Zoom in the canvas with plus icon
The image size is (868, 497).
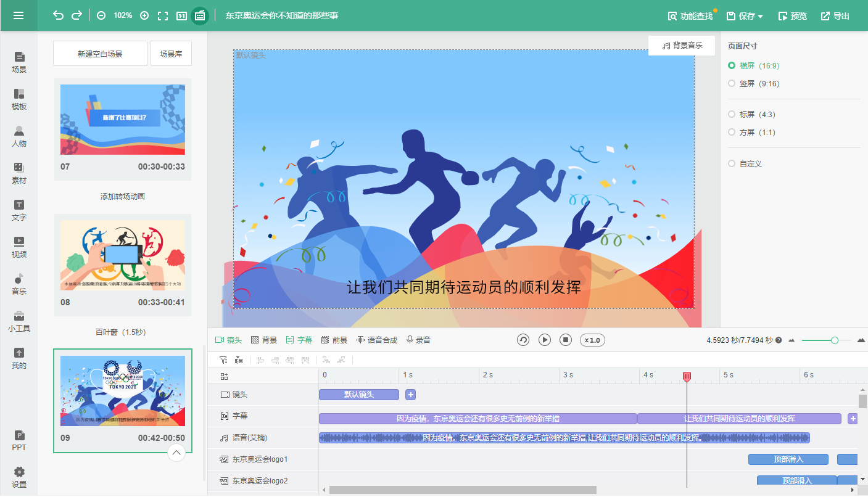click(144, 15)
